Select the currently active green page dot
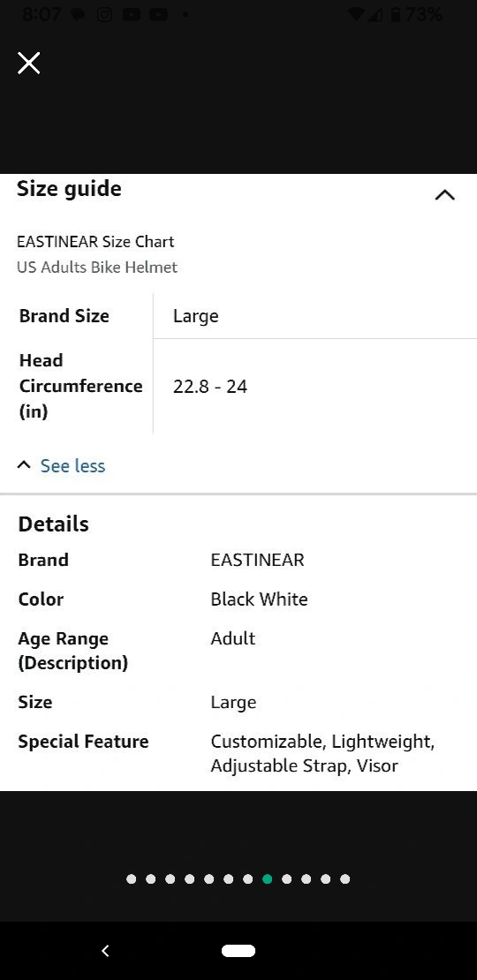The image size is (477, 980). coord(267,878)
